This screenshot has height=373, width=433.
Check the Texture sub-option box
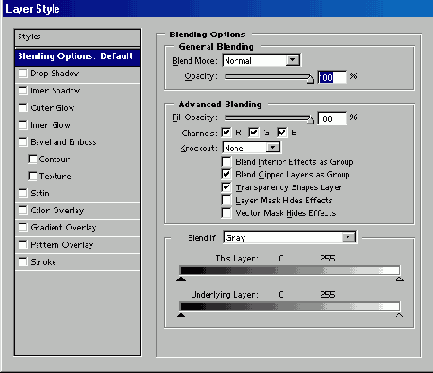[33, 176]
